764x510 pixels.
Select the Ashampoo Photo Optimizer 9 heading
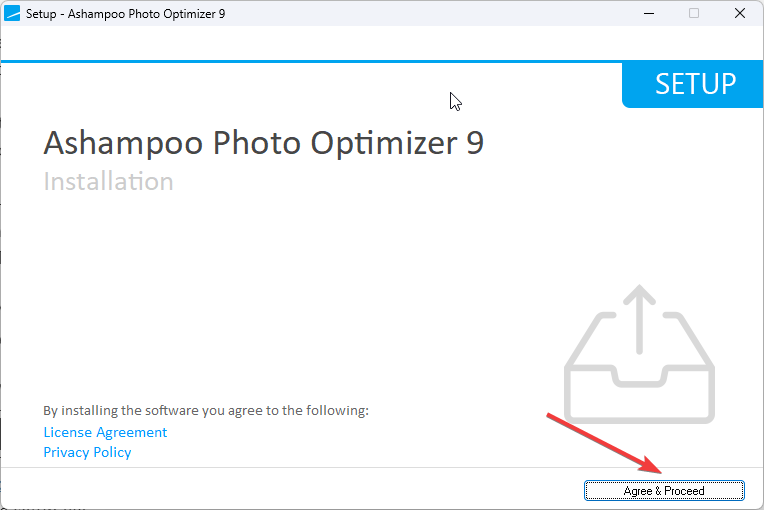[264, 143]
